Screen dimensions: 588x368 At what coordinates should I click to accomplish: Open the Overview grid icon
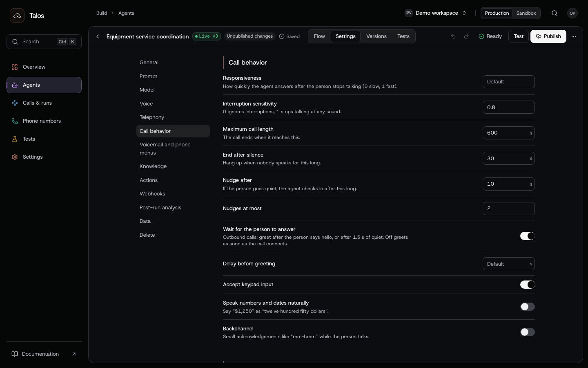tap(15, 67)
